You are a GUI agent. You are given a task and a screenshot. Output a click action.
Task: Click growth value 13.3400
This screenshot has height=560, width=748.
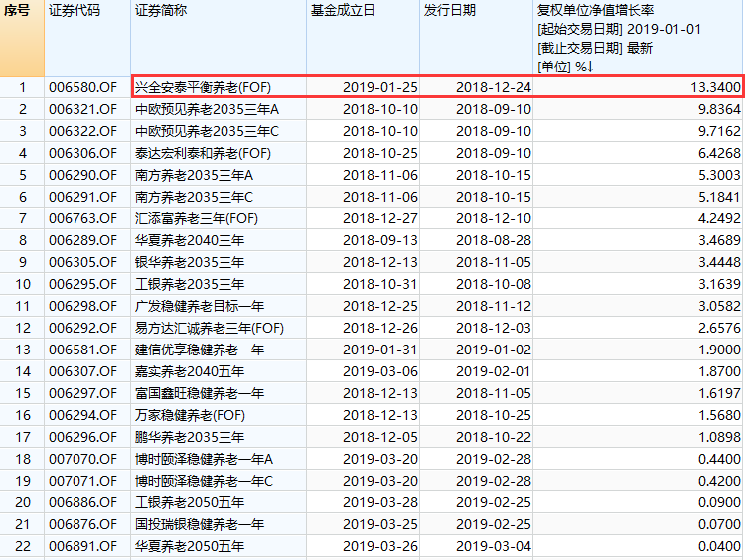click(715, 87)
